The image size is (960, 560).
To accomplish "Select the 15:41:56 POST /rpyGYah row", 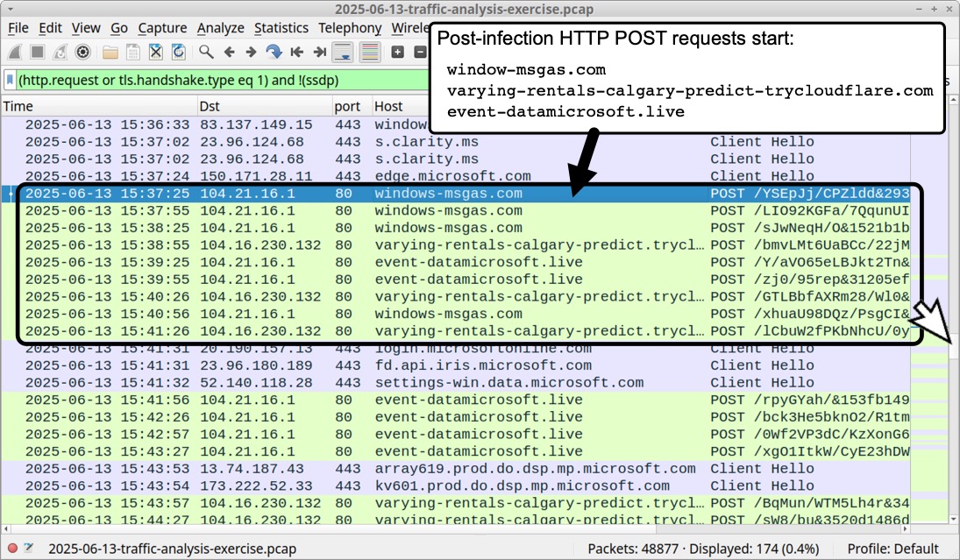I will click(456, 400).
